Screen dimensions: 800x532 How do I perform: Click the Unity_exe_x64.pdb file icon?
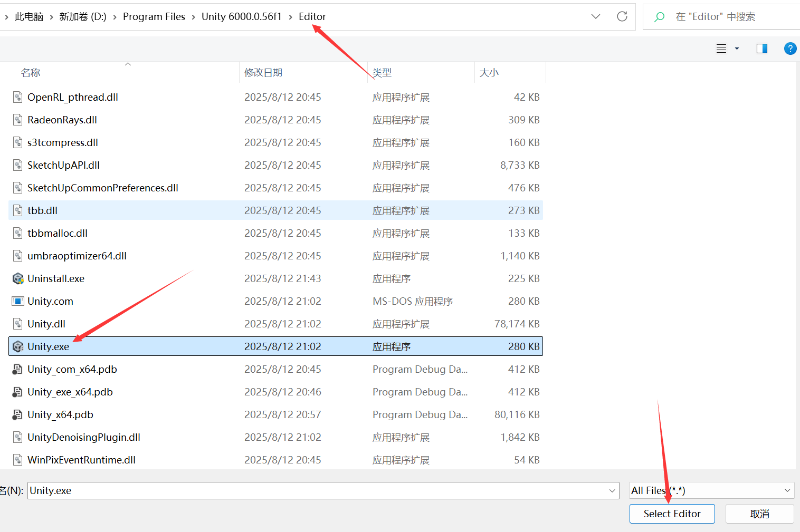coord(18,392)
